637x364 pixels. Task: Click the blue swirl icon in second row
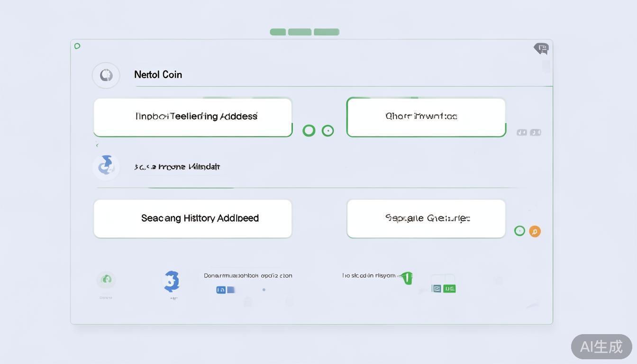(x=106, y=166)
